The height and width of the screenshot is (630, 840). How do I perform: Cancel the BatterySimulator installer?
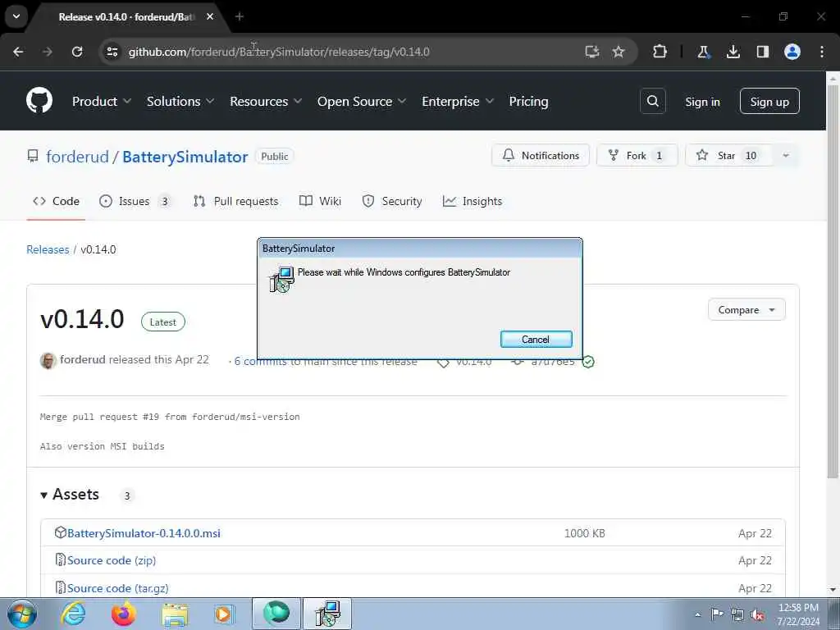[536, 339]
